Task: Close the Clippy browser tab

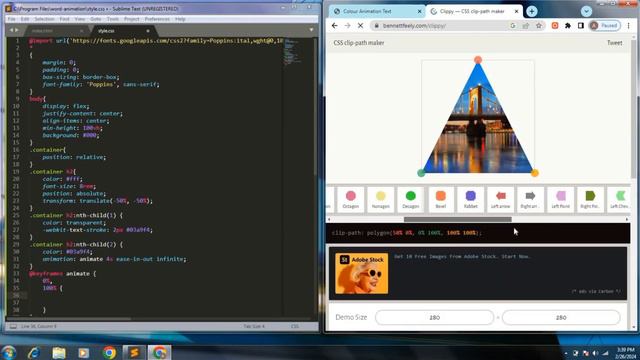Action: click(x=516, y=11)
